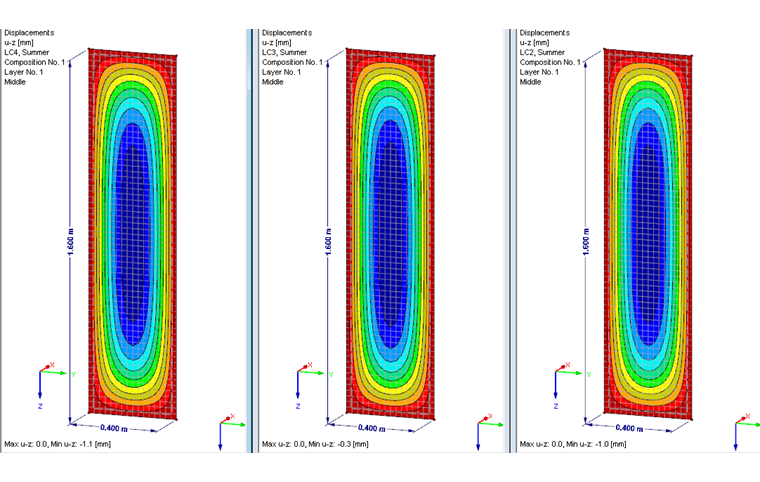The image size is (760, 482).
Task: Click the '1.600 m' dimension in LC3 view
Action: click(x=329, y=241)
